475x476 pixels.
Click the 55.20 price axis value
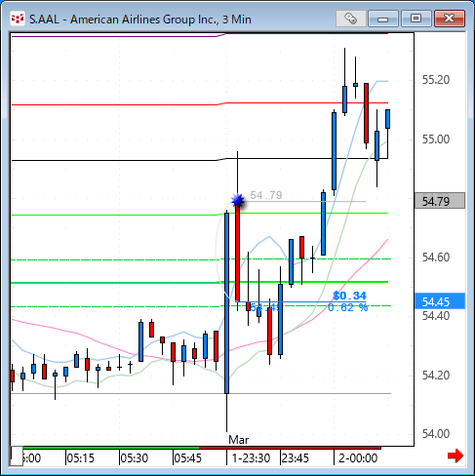(x=436, y=80)
